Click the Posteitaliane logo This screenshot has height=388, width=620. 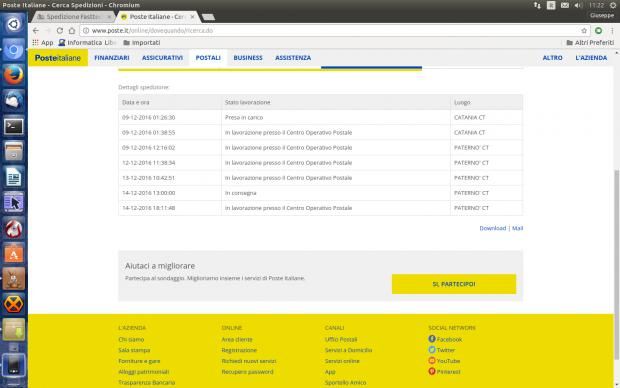(x=58, y=58)
